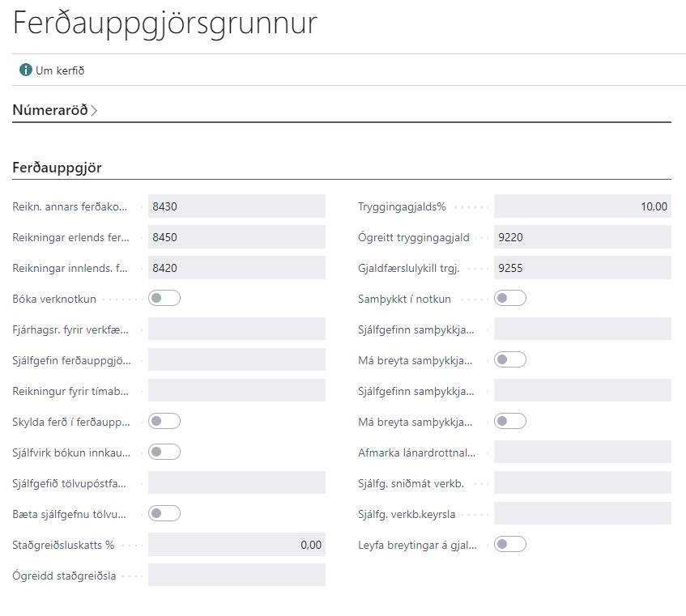Image resolution: width=686 pixels, height=616 pixels.
Task: Click the Afmarka lánardrottnal... field
Action: (582, 452)
